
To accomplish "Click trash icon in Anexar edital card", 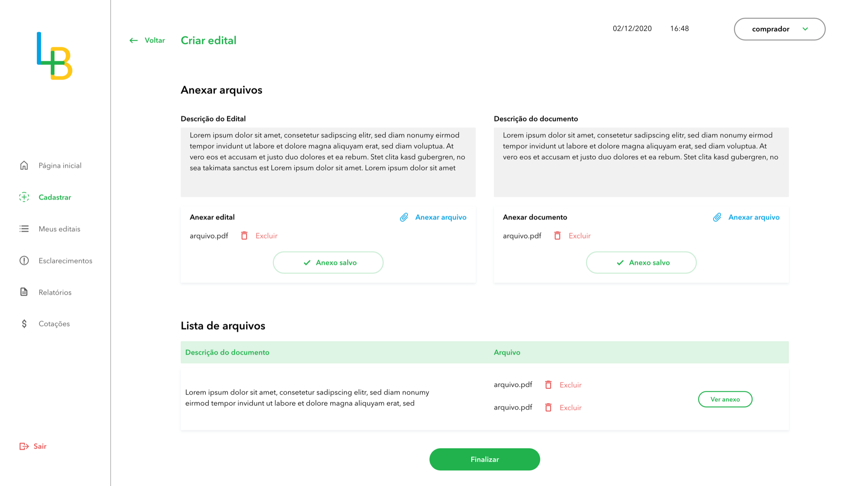I will point(244,236).
